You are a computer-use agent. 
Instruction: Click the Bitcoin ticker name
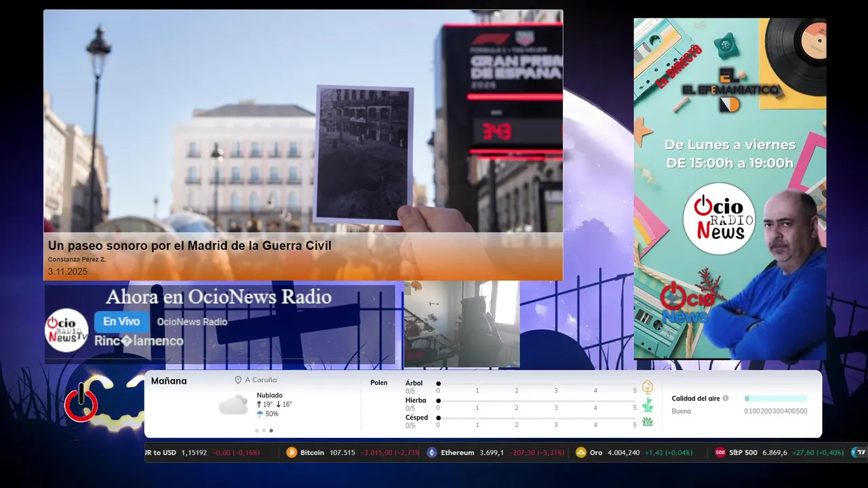click(x=313, y=453)
